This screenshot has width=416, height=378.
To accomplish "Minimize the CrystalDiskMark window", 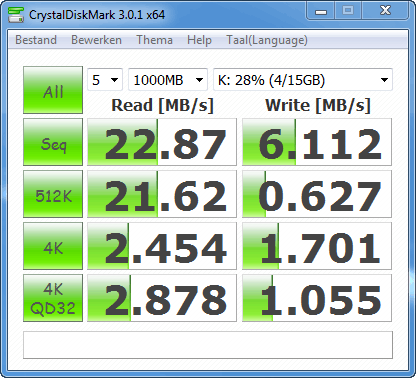I will [321, 11].
